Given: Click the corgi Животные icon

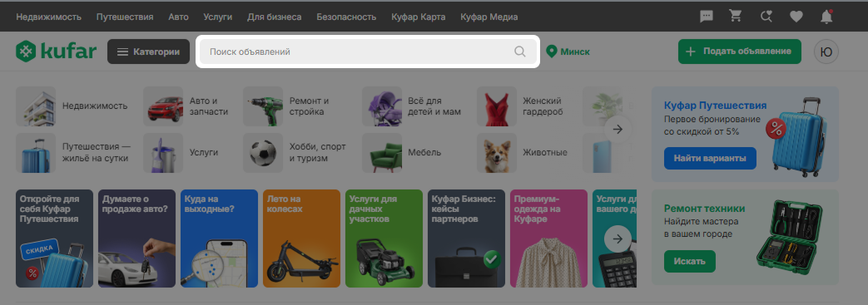Looking at the screenshot, I should [497, 153].
